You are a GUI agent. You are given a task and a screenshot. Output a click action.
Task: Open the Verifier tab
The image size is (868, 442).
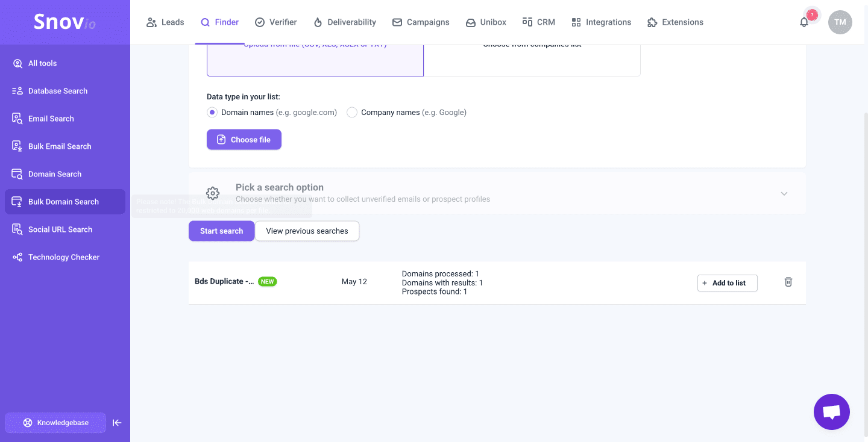coord(275,22)
